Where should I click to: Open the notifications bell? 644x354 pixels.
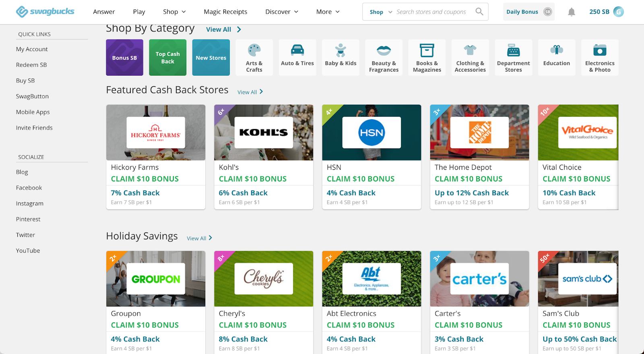pyautogui.click(x=572, y=12)
